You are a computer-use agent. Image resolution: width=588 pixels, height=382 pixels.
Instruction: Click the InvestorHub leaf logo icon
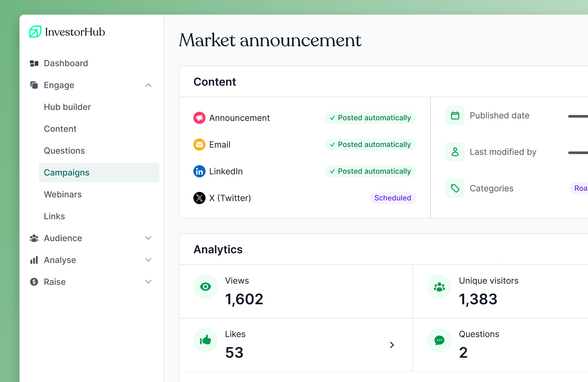click(x=35, y=32)
